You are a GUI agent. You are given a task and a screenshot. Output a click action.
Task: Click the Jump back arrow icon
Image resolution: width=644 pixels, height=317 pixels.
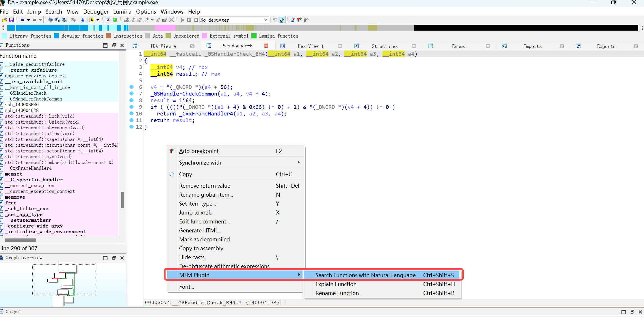click(x=22, y=20)
